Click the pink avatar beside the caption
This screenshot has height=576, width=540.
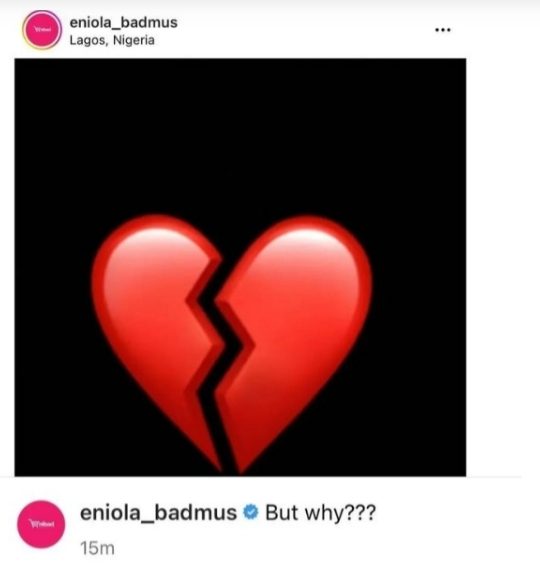click(x=41, y=524)
